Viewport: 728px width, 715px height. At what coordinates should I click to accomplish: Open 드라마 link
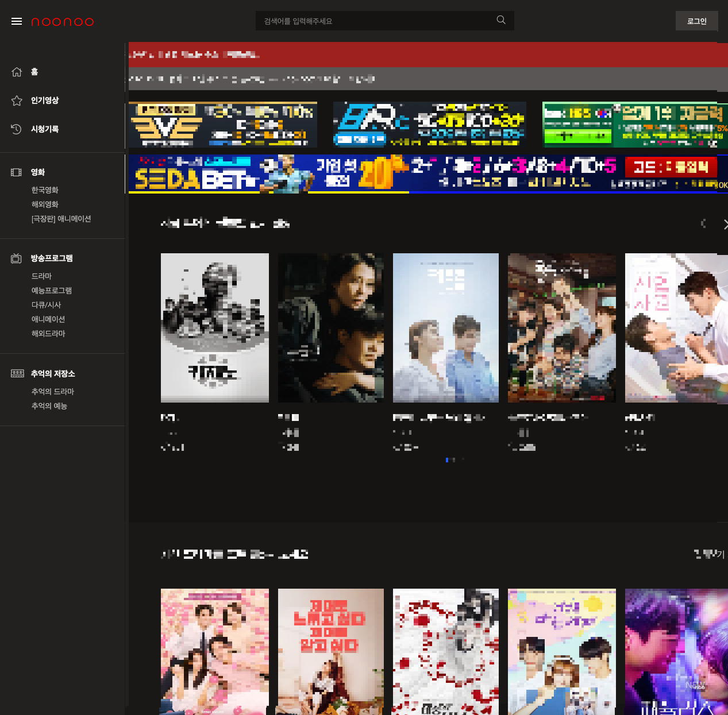pos(41,276)
